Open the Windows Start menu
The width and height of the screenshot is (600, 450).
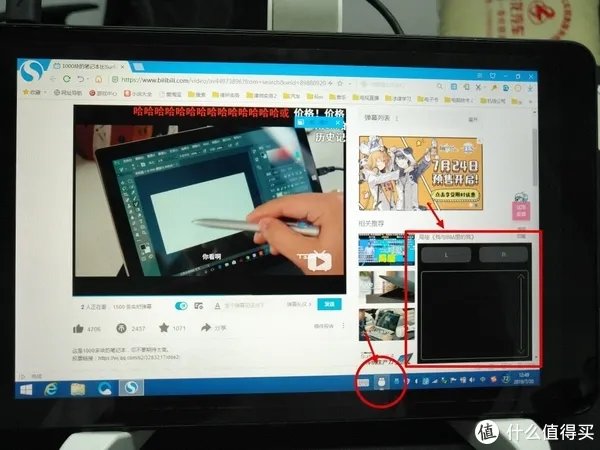26,390
